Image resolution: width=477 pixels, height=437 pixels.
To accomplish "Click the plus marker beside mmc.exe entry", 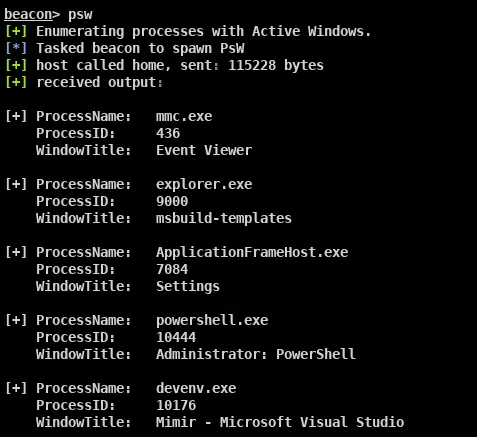I will point(16,116).
